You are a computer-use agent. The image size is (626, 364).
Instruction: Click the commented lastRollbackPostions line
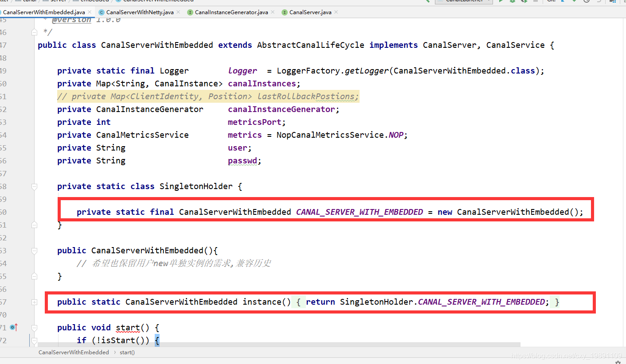pos(208,97)
